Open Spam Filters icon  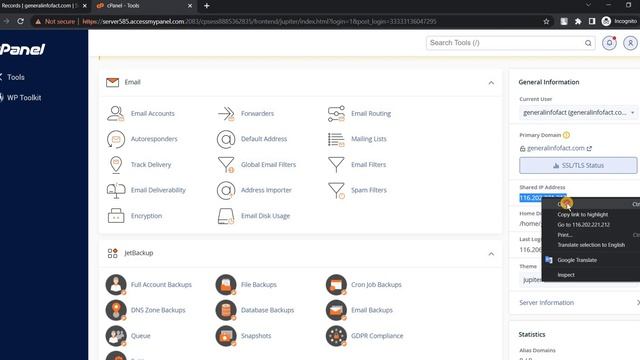click(336, 190)
